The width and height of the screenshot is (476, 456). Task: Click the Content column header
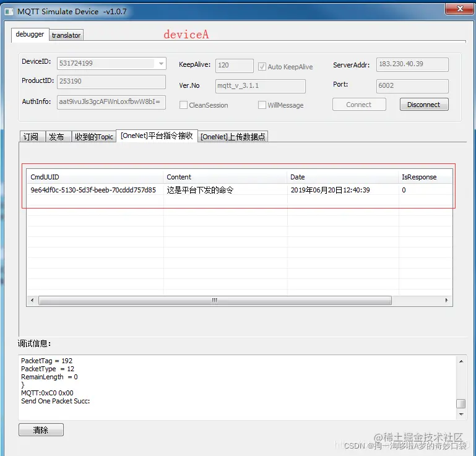[225, 177]
